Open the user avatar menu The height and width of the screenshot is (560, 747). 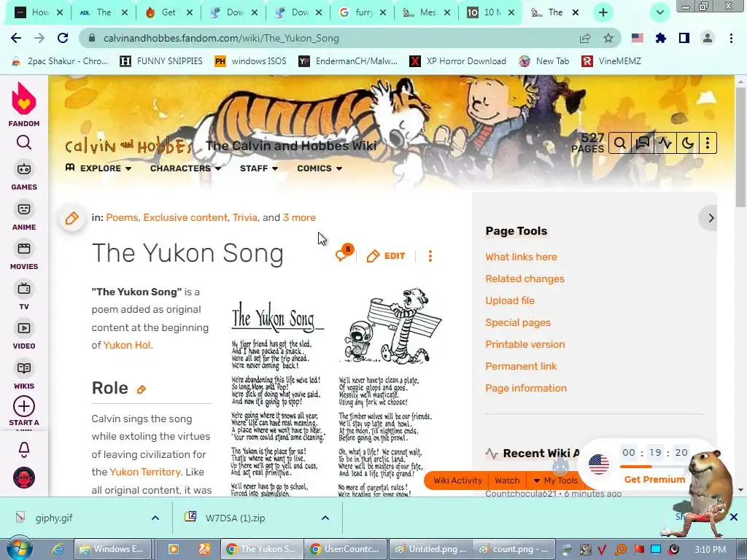pos(24,478)
